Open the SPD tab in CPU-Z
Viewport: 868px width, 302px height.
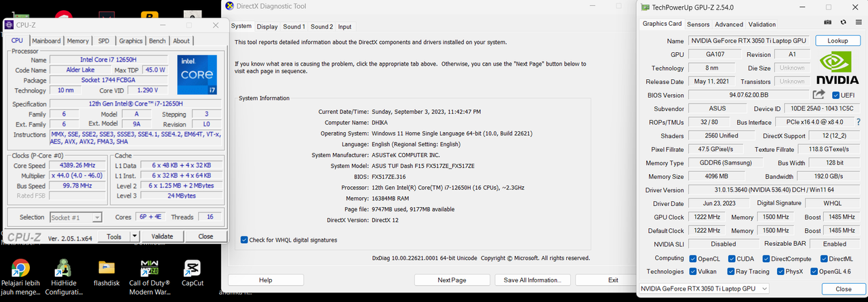103,41
